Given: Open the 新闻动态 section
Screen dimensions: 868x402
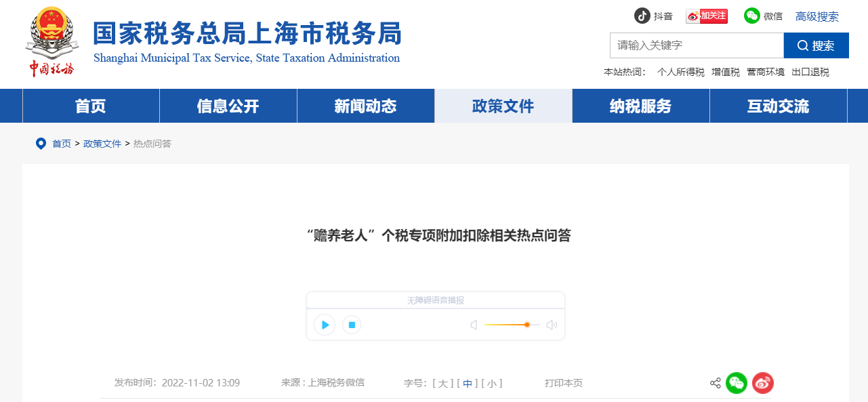Looking at the screenshot, I should (366, 106).
